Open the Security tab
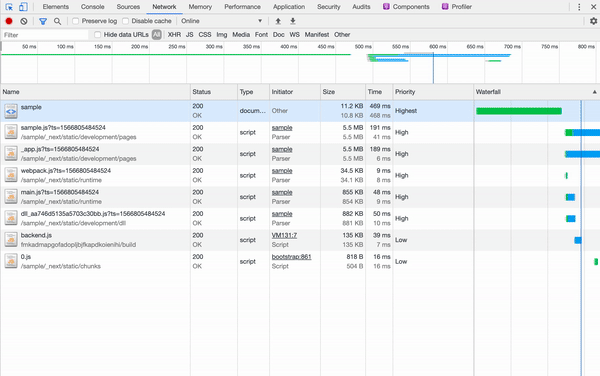Screen dimensions: 600x376 point(328,7)
